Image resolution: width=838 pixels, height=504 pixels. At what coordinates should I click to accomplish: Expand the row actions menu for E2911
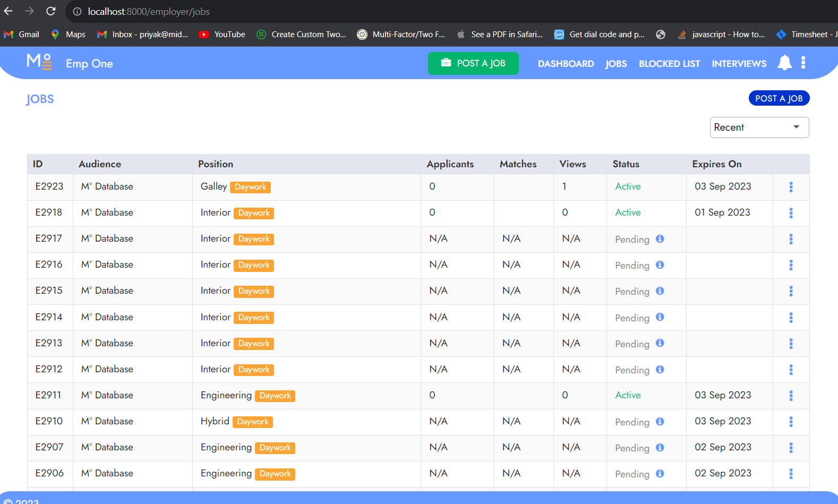[791, 396]
